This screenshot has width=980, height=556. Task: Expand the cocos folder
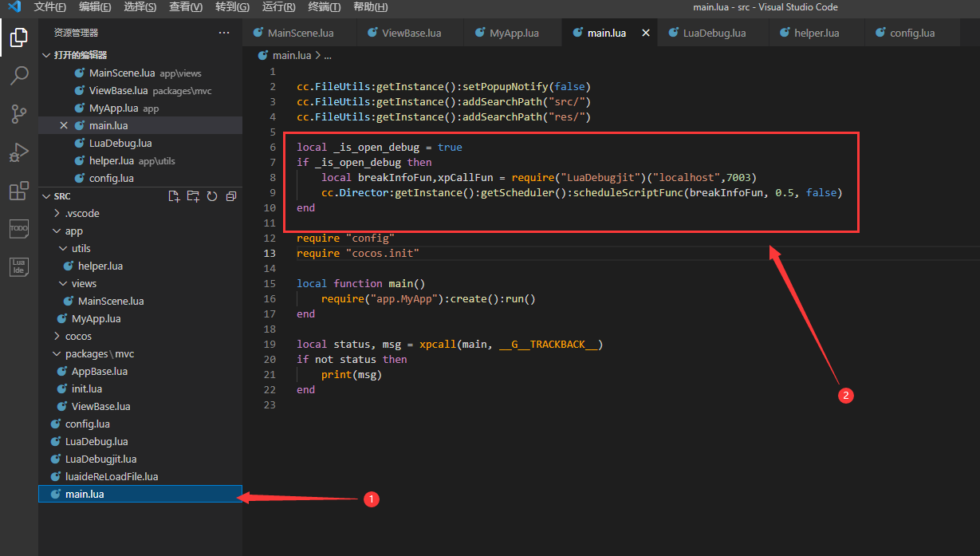click(78, 336)
